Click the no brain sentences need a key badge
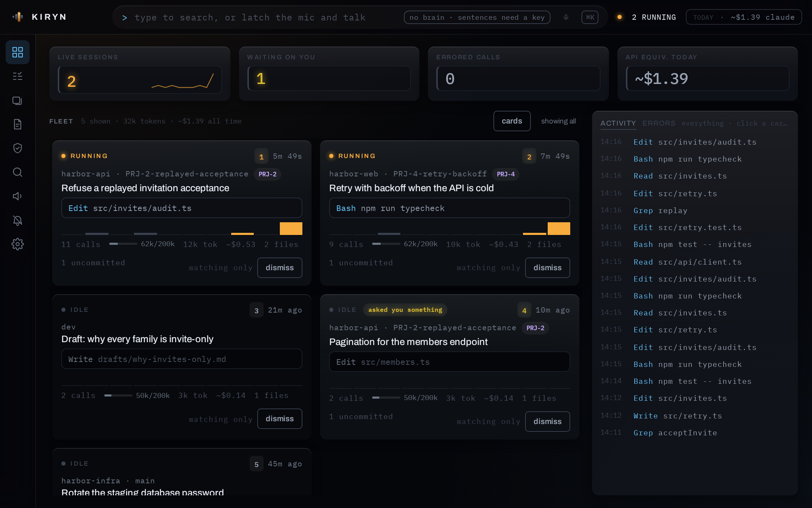 click(x=477, y=17)
